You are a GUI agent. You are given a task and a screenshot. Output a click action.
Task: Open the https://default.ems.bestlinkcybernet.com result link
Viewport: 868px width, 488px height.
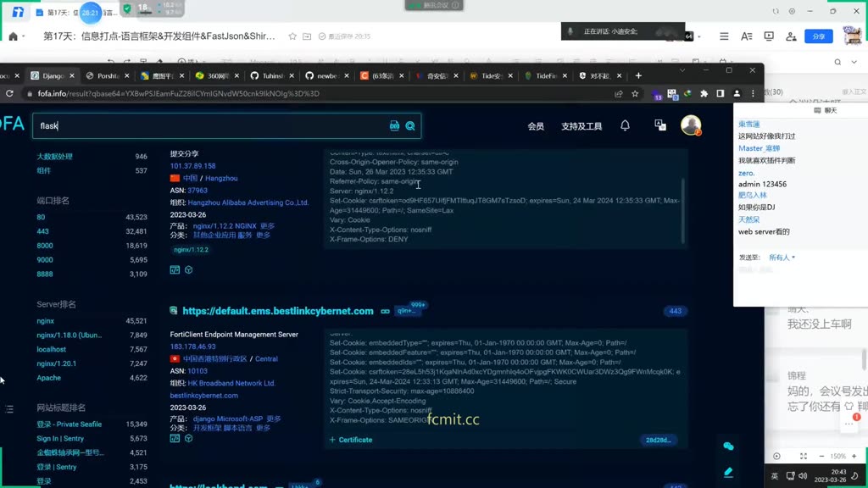278,311
